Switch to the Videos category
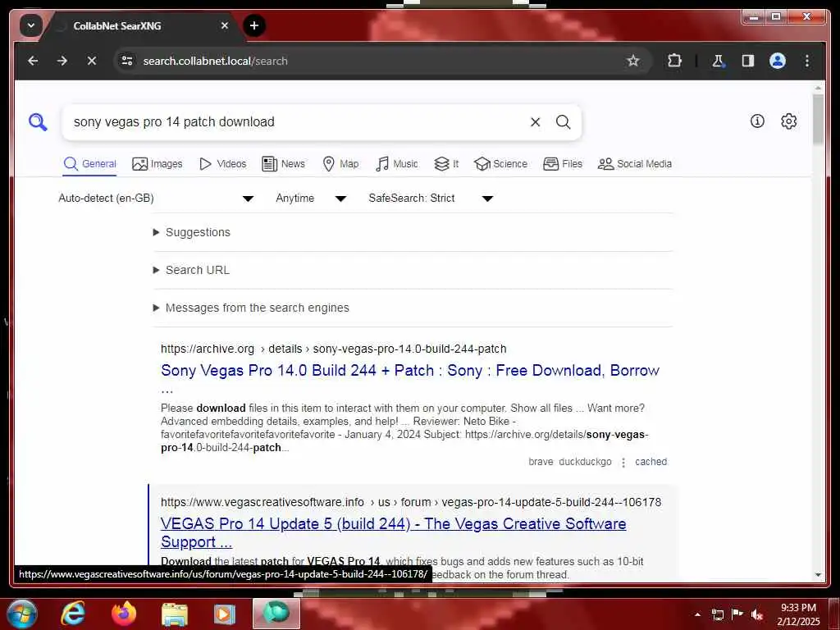This screenshot has height=630, width=840. click(x=222, y=164)
